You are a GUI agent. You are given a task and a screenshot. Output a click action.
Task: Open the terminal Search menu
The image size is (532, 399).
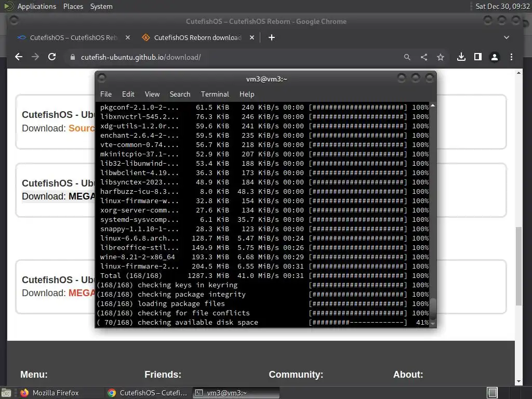pos(180,95)
